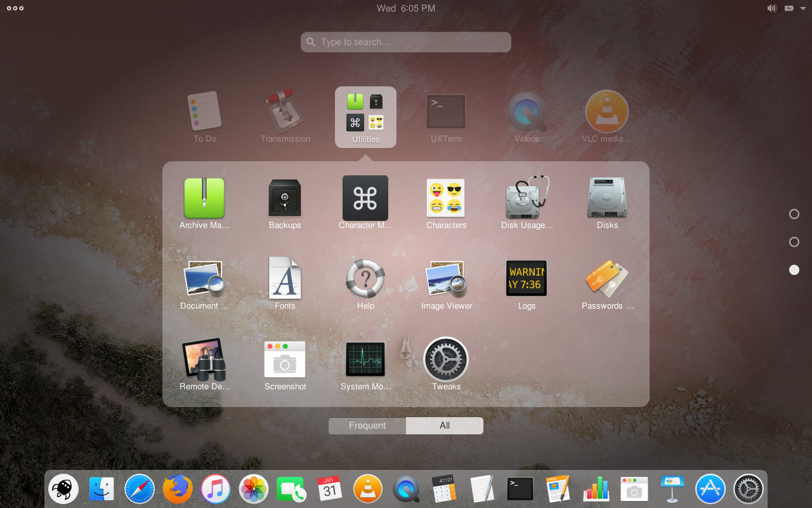Open VLC media player in the app grid
812x508 pixels.
pos(607,117)
